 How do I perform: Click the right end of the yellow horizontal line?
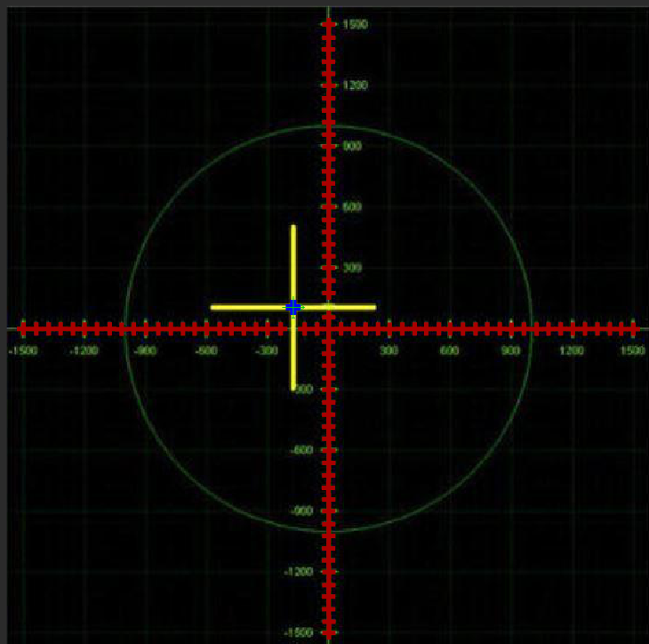pos(373,307)
